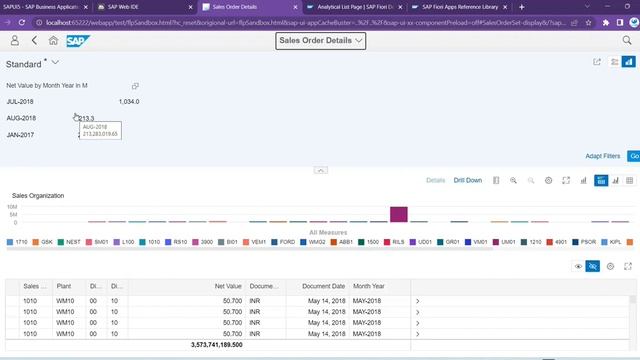Switch to Analytical List Page tab
This screenshot has width=640, height=360.
click(354, 7)
